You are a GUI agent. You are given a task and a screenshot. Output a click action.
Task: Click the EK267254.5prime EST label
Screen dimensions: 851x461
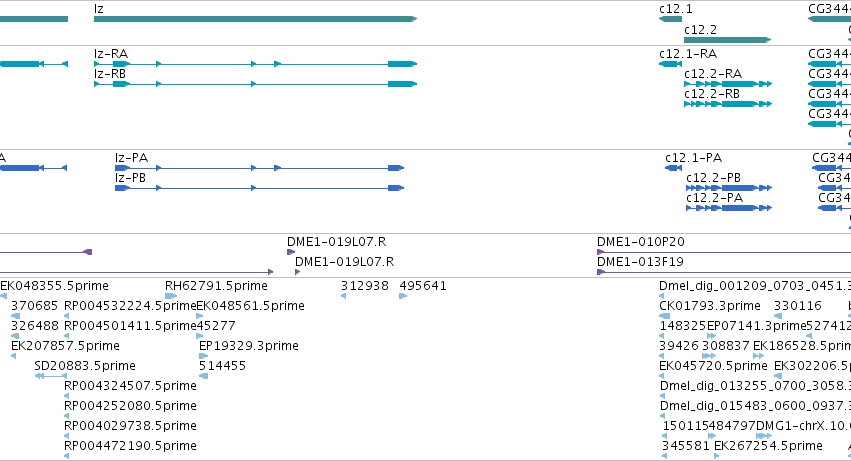point(768,446)
